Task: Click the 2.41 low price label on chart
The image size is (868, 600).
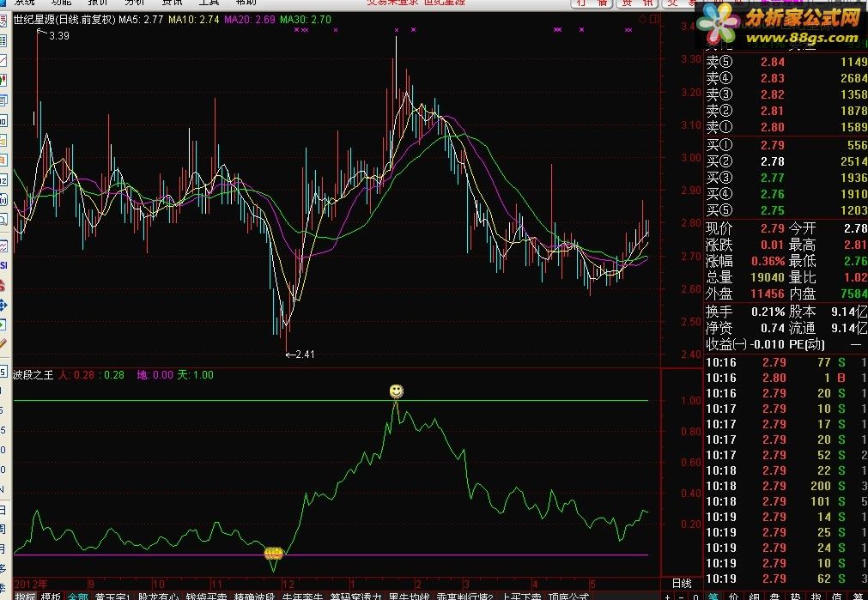Action: pos(305,355)
